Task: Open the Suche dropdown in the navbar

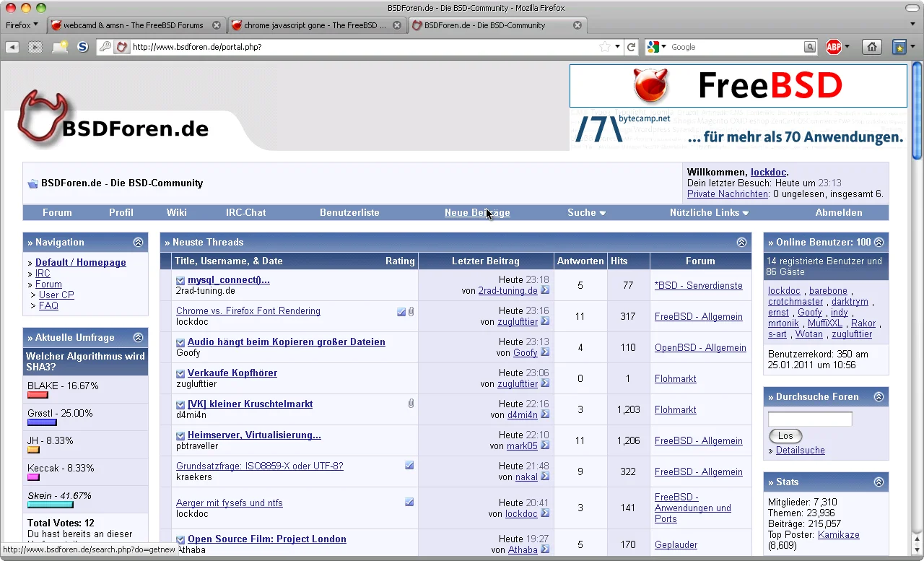Action: (x=586, y=213)
